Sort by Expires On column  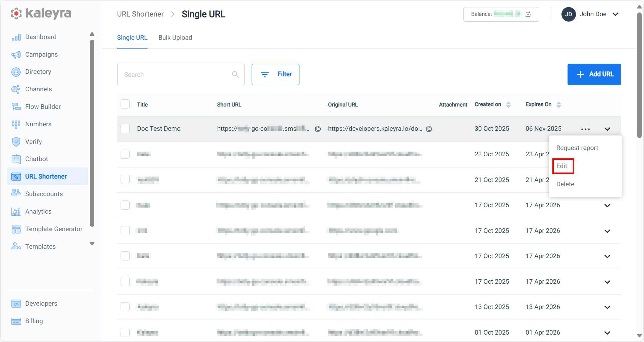pos(559,105)
